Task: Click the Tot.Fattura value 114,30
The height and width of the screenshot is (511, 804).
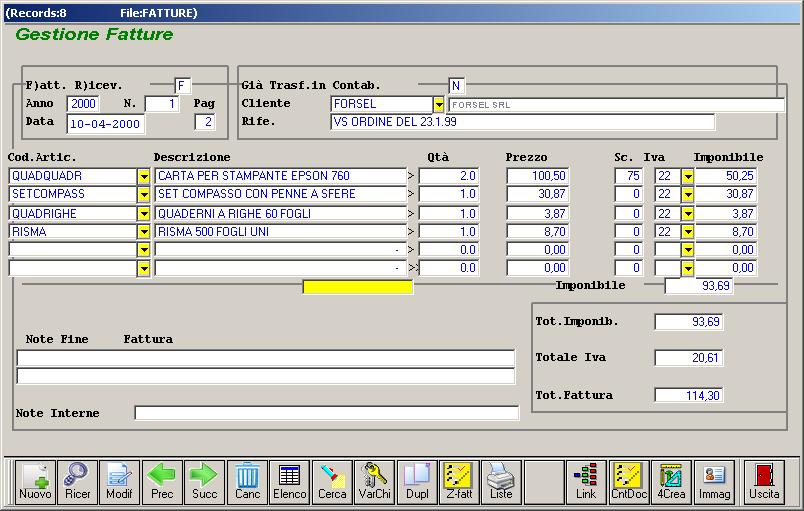Action: 689,395
